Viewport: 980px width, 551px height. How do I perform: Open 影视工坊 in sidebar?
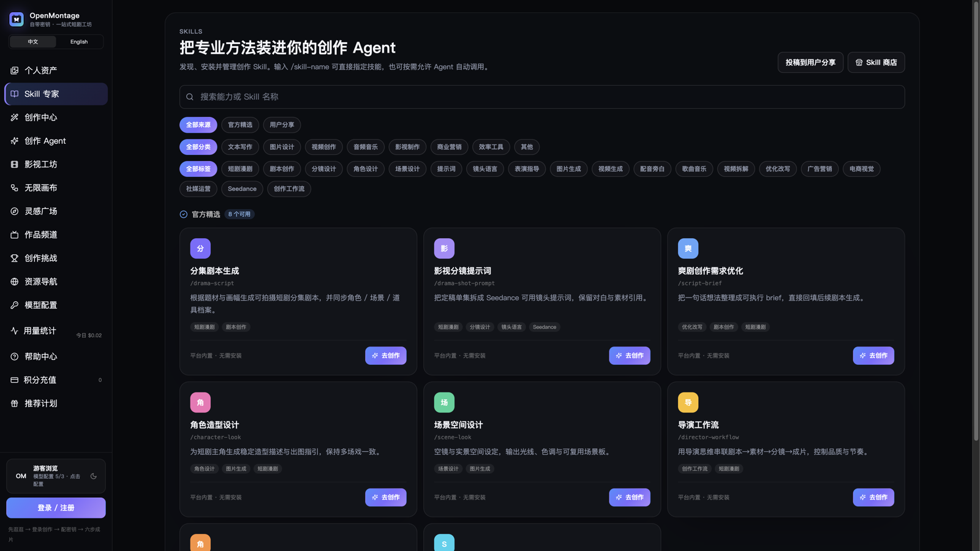tap(56, 164)
